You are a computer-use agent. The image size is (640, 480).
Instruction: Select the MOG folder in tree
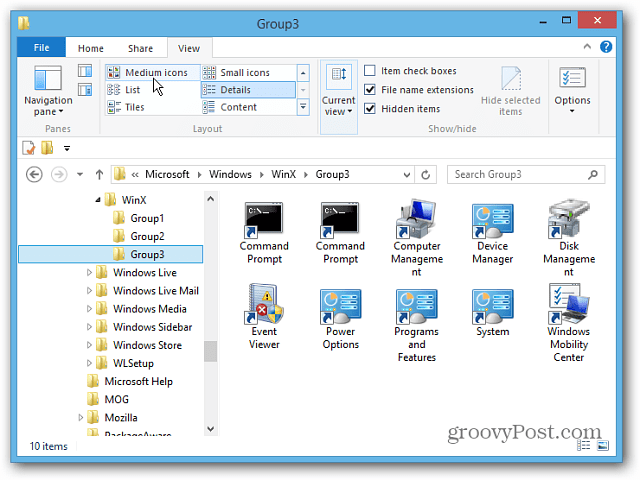108,399
